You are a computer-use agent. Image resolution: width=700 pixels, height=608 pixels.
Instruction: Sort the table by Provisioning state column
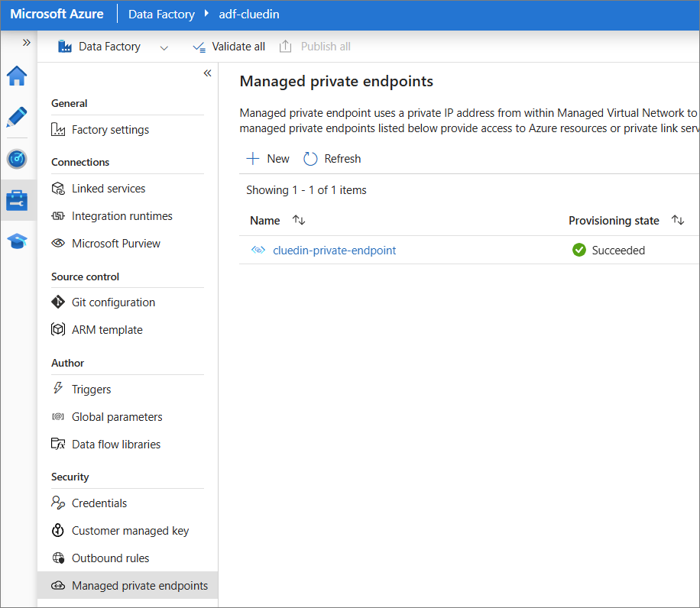[x=677, y=220]
